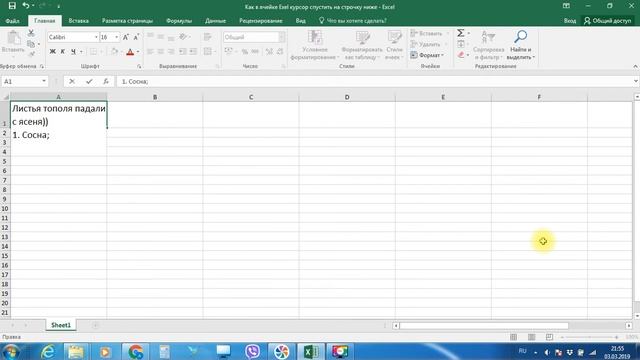This screenshot has height=360, width=640.
Task: Open the Insert Function fx icon
Action: [x=106, y=82]
